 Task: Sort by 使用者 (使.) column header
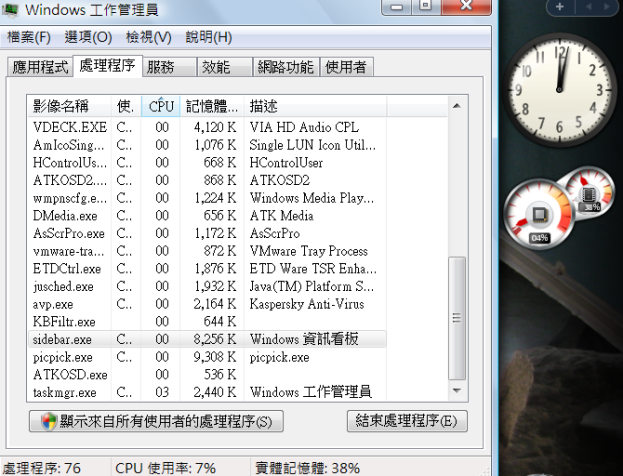(126, 106)
